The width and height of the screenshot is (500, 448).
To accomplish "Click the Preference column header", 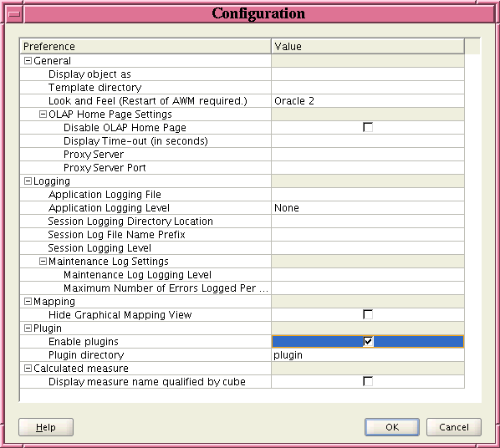I will (x=145, y=47).
